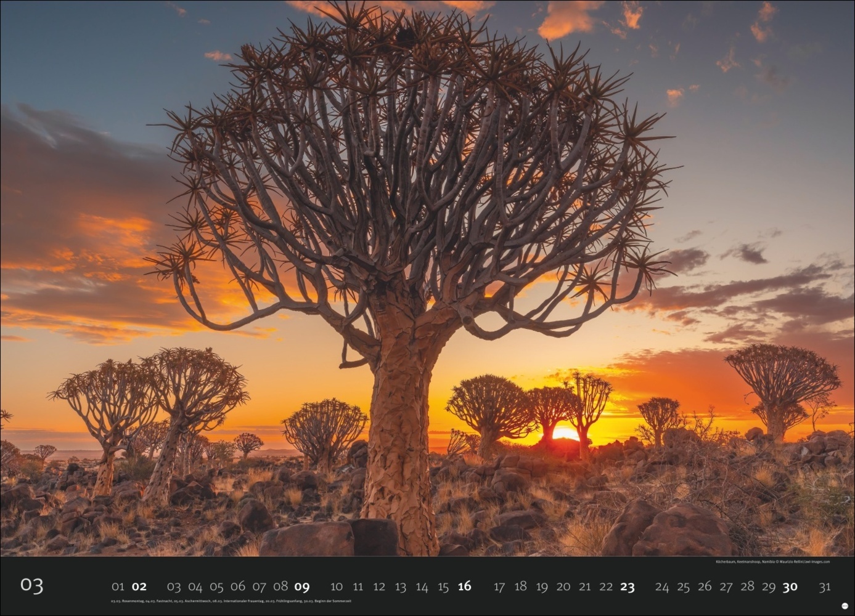Viewport: 855px width, 616px height.
Task: Click the small round publisher logo
Action: coord(844,606)
